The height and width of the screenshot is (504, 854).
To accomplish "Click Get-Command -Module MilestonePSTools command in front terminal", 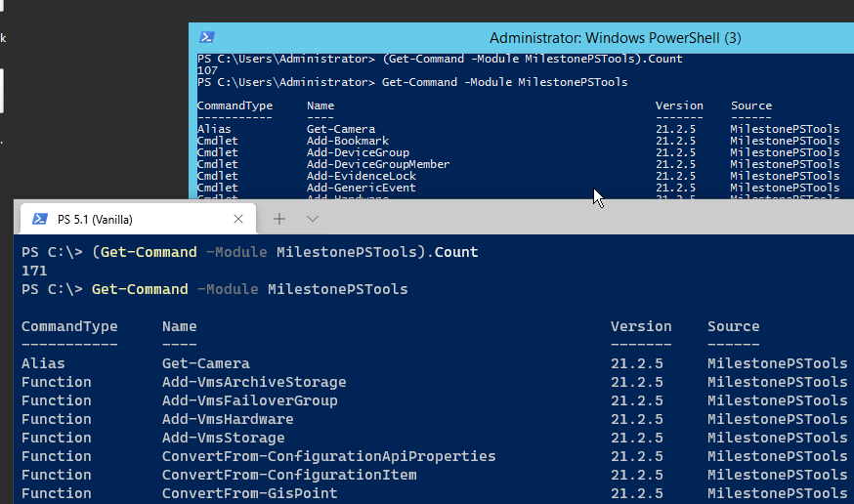I will coord(249,289).
